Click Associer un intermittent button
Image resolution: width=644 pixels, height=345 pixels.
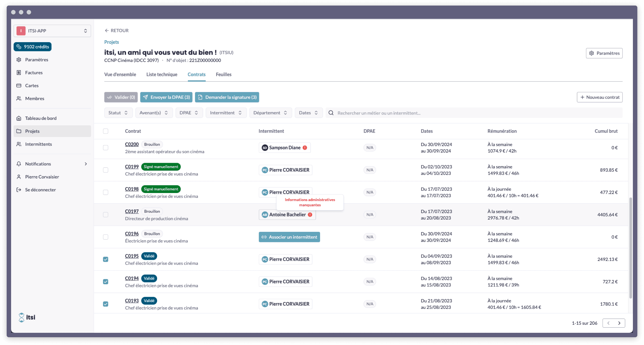point(289,237)
